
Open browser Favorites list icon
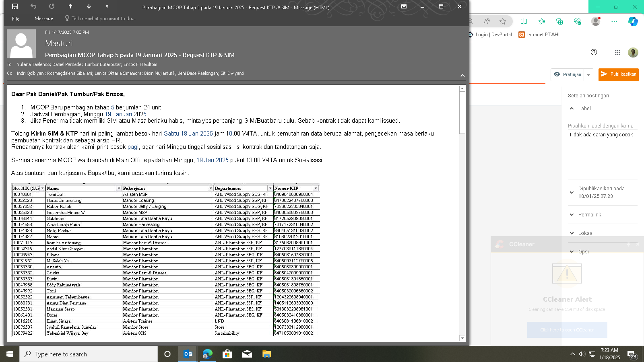pos(542,21)
